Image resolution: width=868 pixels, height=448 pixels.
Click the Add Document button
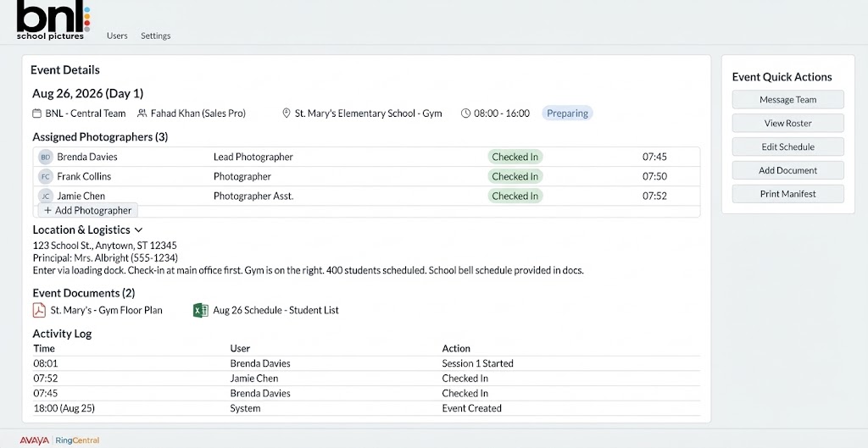pos(787,170)
